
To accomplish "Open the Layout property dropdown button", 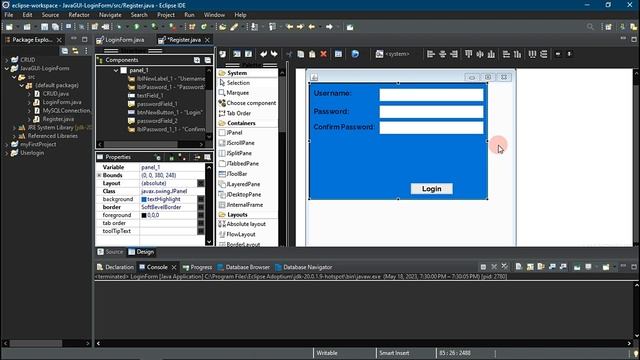I will (x=201, y=183).
